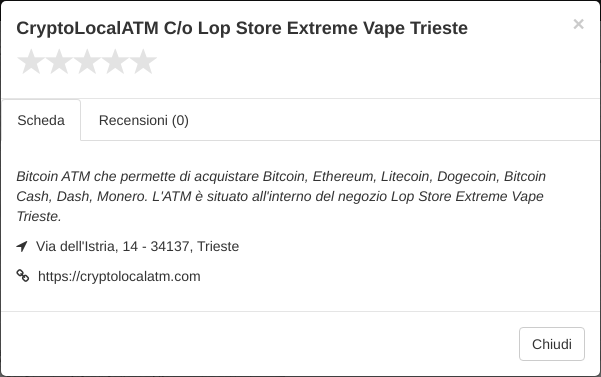Open the https://cryptolocalatm.com link

point(119,276)
